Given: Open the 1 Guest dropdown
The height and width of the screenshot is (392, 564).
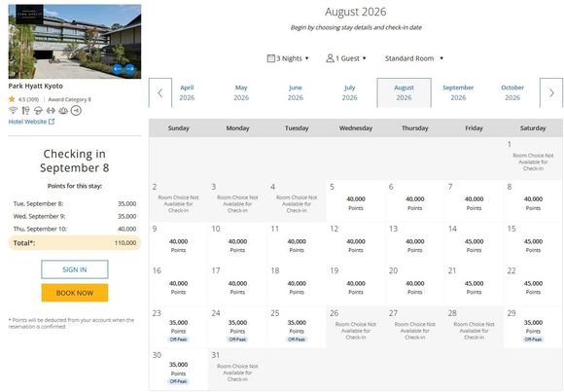Looking at the screenshot, I should pyautogui.click(x=346, y=58).
